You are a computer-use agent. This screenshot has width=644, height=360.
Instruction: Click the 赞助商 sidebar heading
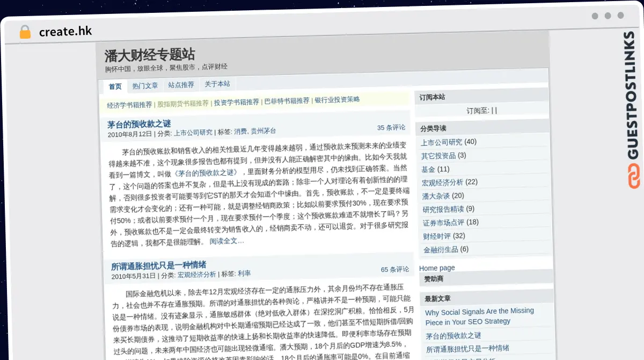(x=434, y=279)
